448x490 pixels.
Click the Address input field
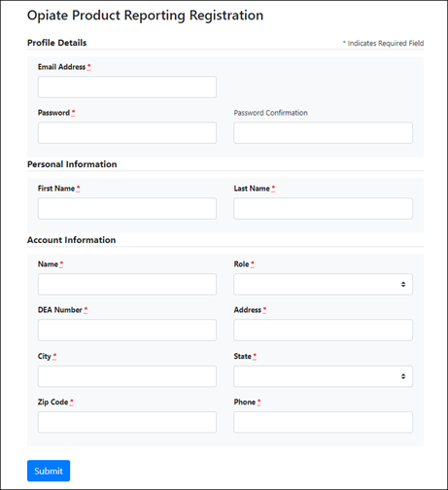pos(323,330)
